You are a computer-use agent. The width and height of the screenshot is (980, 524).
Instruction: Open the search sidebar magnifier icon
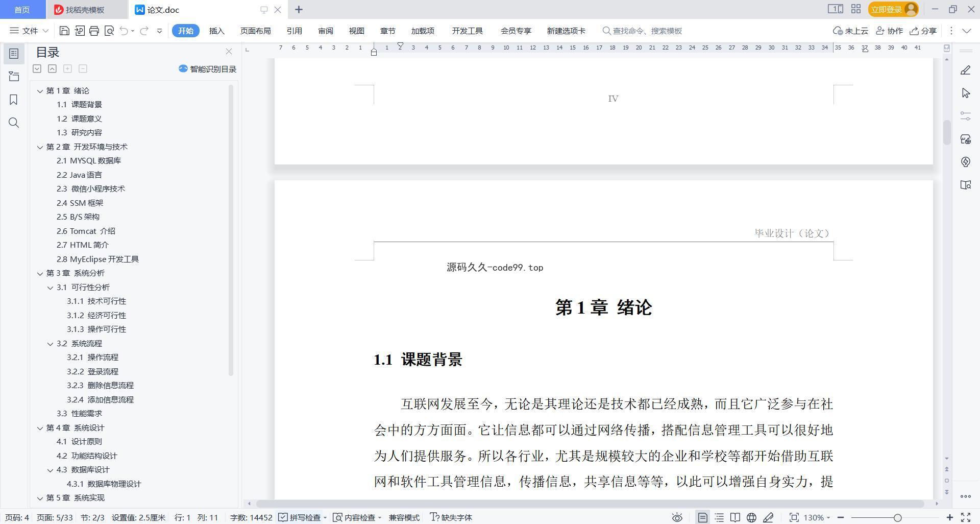(x=14, y=123)
